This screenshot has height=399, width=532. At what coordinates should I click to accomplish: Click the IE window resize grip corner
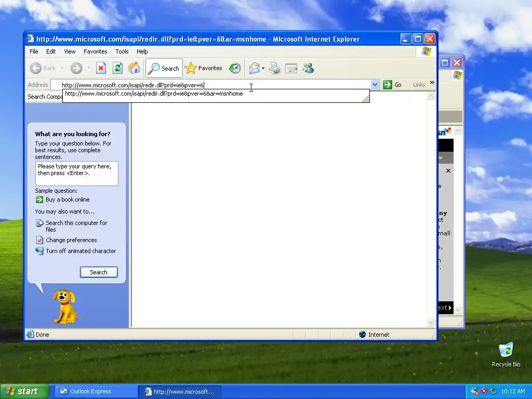[433, 336]
